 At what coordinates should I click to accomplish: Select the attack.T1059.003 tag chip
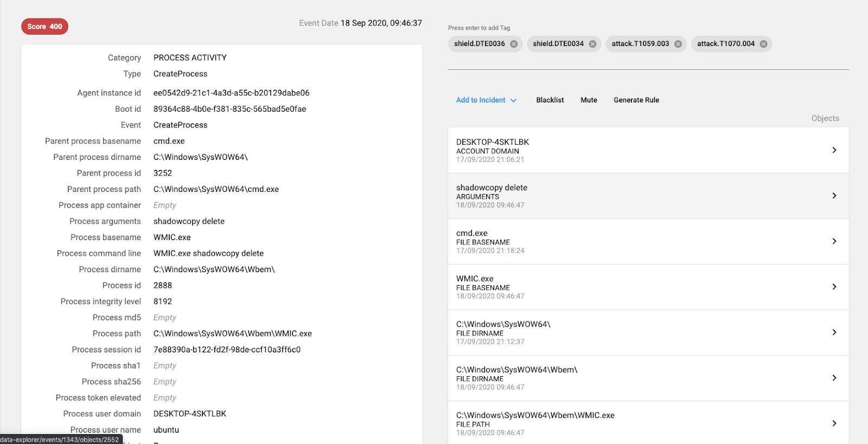click(640, 44)
